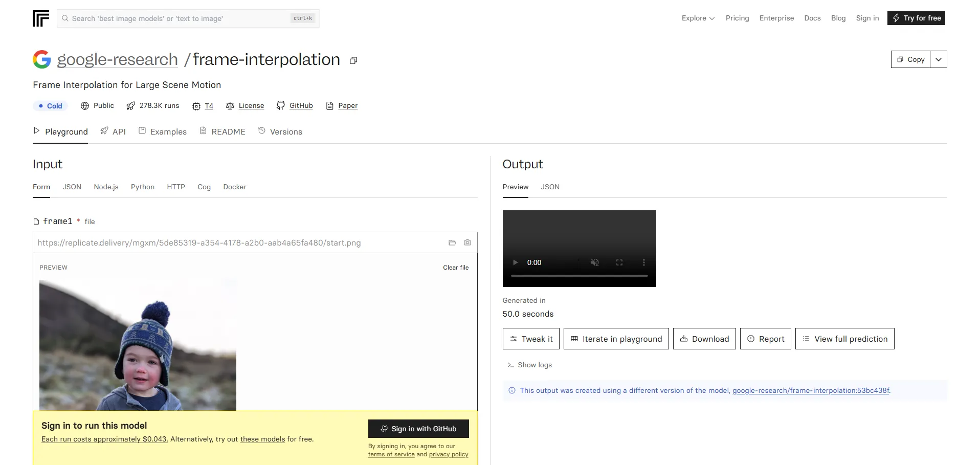Open file browser icon in frame1 field
980x465 pixels.
452,243
